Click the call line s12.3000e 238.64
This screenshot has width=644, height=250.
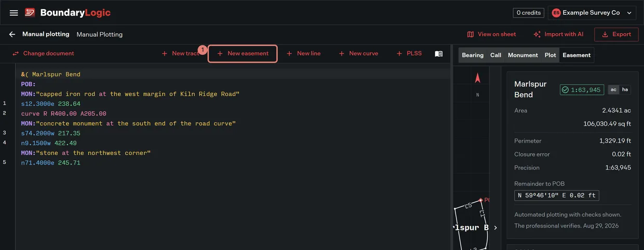[51, 104]
